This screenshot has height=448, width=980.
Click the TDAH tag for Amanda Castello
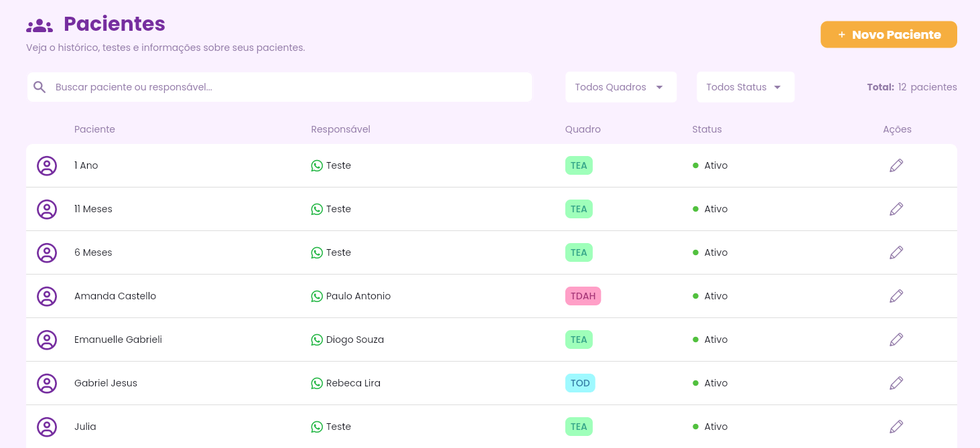pyautogui.click(x=583, y=296)
